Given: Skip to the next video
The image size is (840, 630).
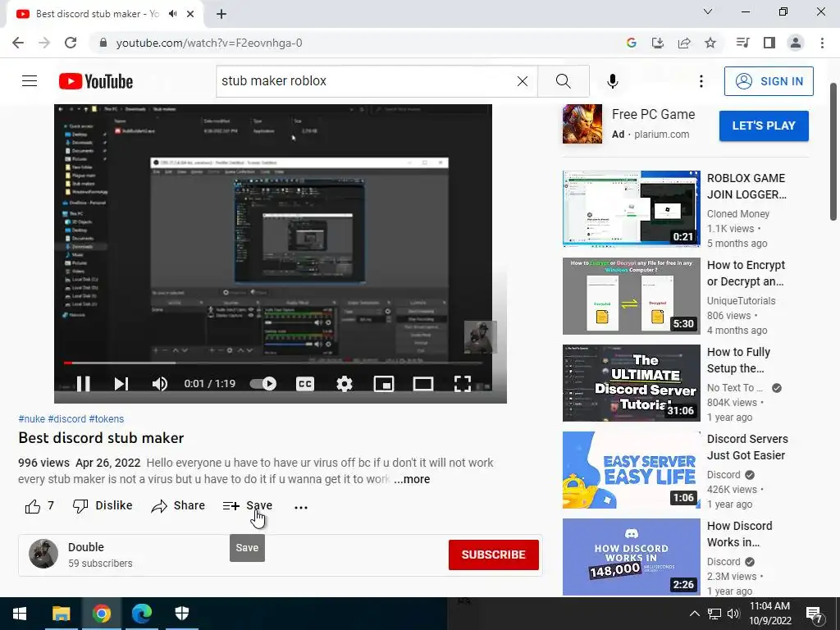Looking at the screenshot, I should (x=121, y=384).
